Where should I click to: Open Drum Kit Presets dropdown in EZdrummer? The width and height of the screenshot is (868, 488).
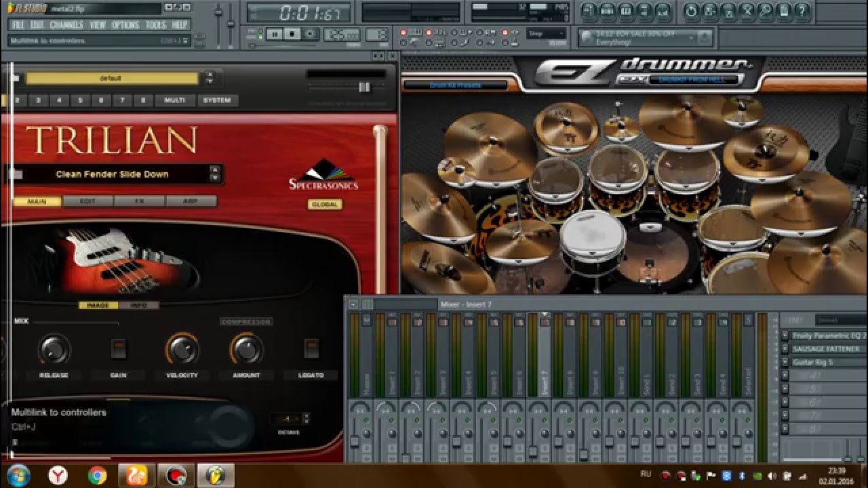[x=455, y=85]
